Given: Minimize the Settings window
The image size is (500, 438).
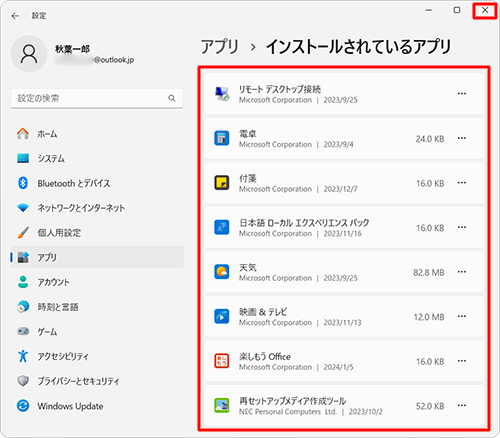Looking at the screenshot, I should [x=429, y=10].
